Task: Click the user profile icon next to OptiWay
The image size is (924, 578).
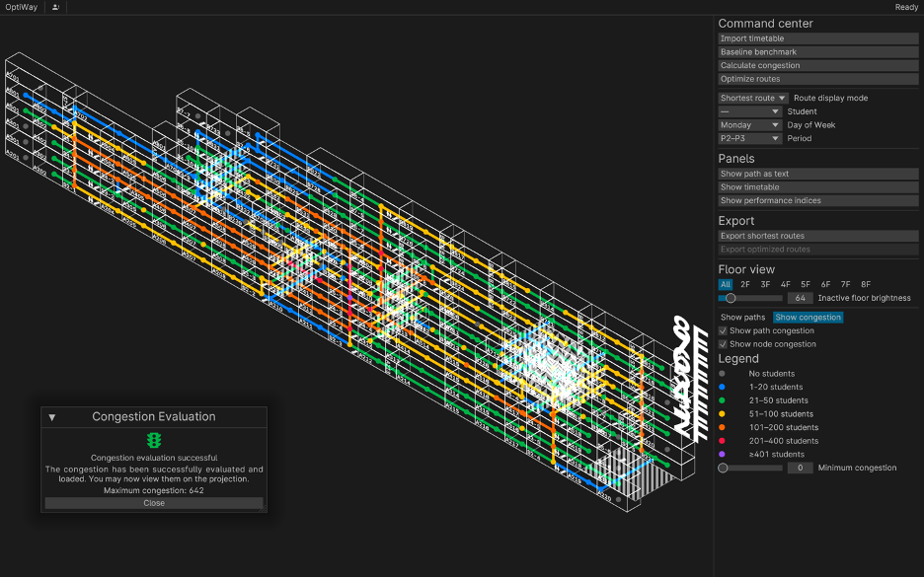Action: click(x=55, y=7)
